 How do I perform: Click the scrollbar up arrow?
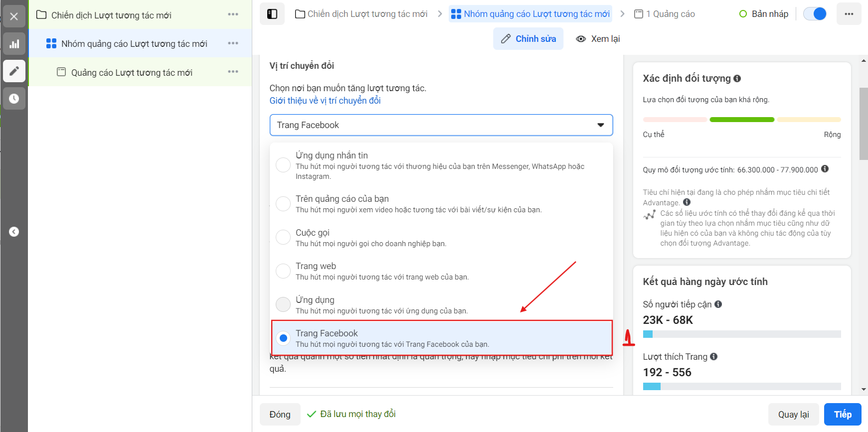pyautogui.click(x=864, y=61)
